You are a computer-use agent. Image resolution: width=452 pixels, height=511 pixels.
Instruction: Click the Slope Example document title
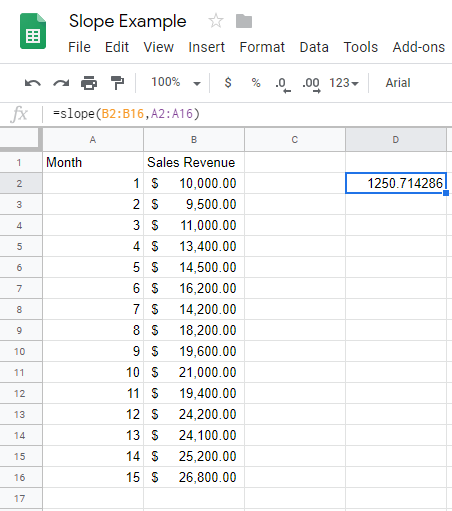127,22
